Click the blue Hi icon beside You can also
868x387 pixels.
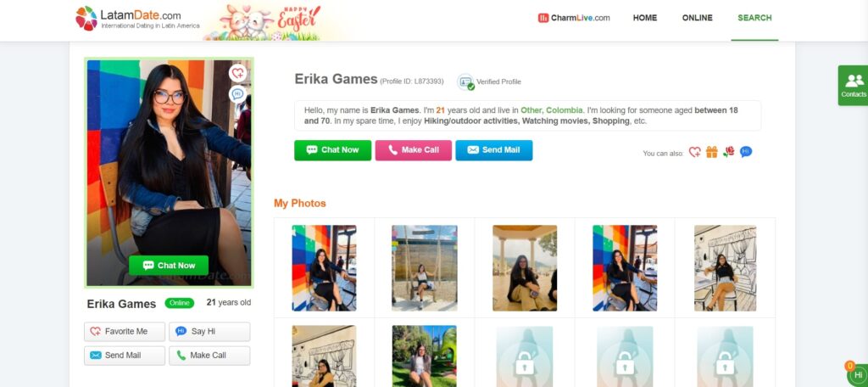tap(746, 152)
